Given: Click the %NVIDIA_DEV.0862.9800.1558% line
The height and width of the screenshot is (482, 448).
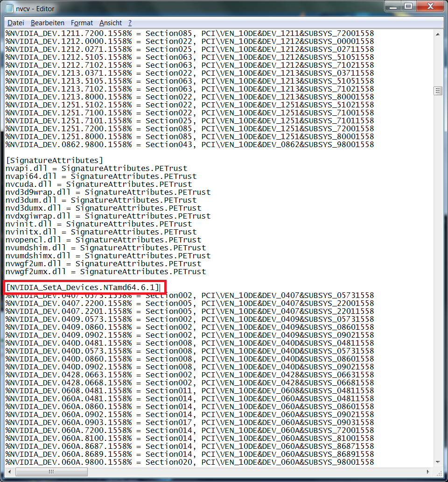Looking at the screenshot, I should pyautogui.click(x=190, y=145).
